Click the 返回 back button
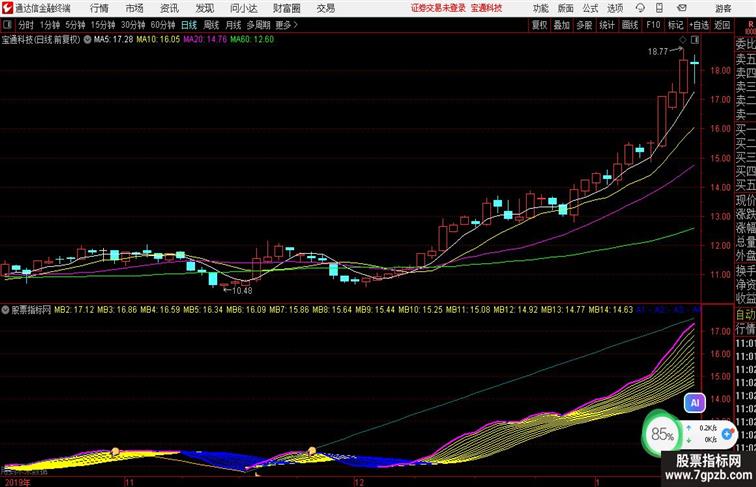 point(722,25)
